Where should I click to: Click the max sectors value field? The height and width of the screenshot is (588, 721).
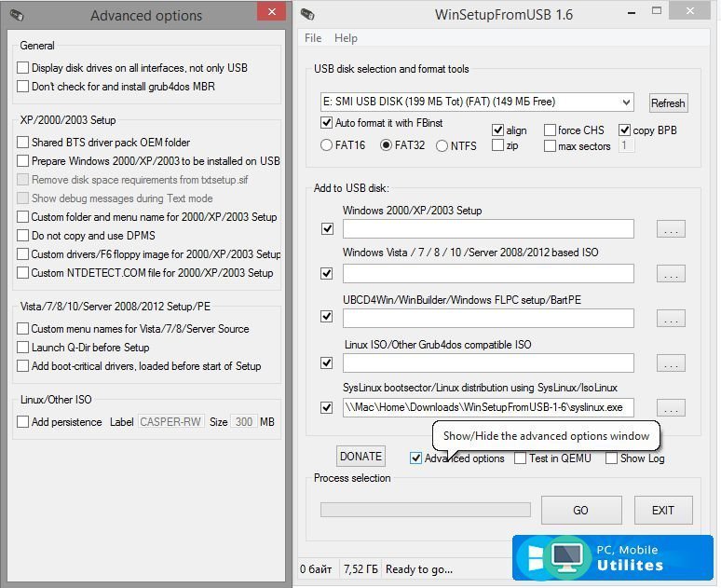(626, 146)
